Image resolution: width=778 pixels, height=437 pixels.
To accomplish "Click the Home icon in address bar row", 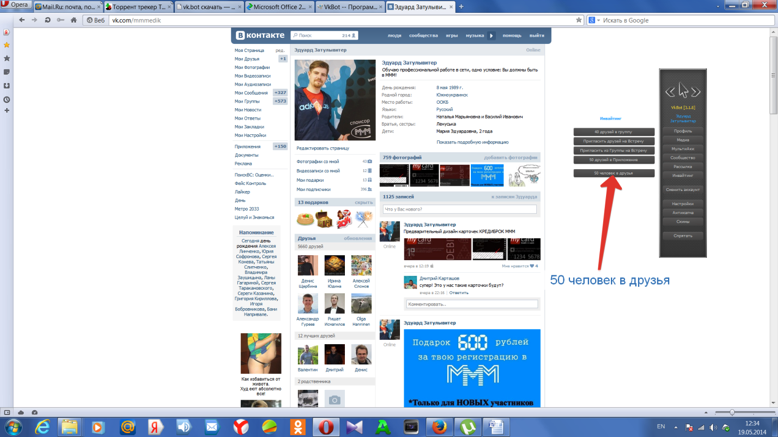I will point(73,20).
